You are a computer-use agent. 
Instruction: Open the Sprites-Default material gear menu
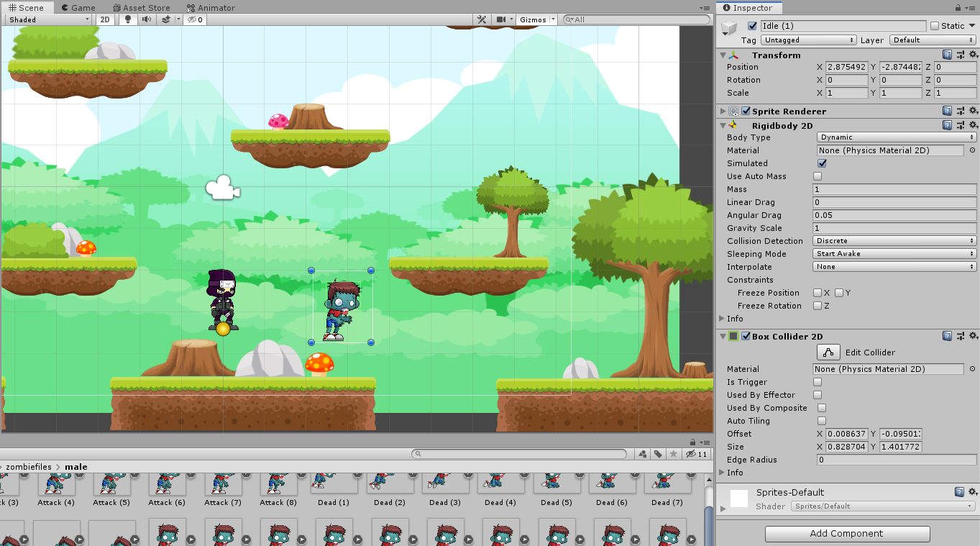[x=973, y=492]
